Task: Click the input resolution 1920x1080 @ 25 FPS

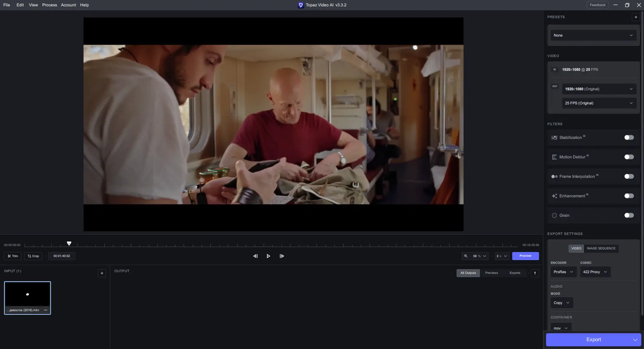Action: click(x=580, y=69)
